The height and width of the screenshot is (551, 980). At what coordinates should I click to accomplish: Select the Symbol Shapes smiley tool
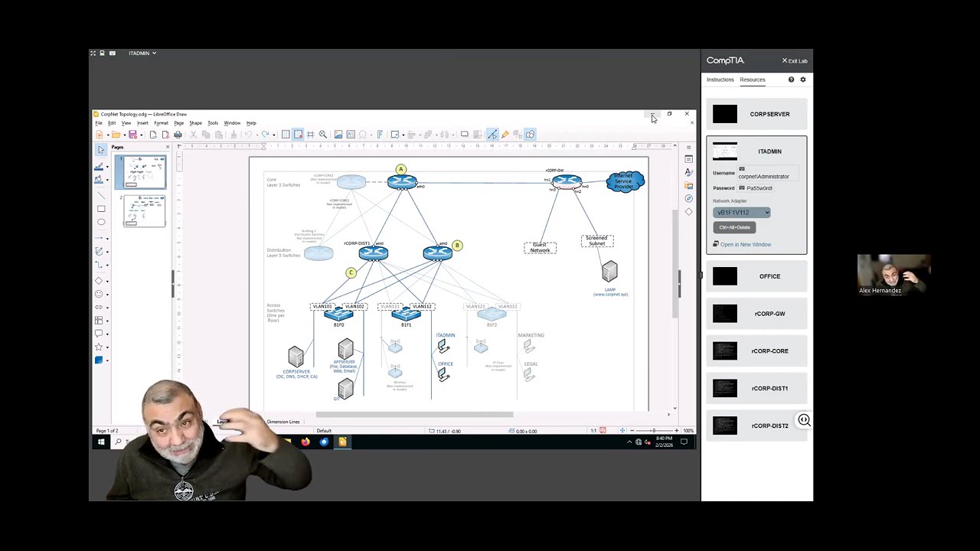(100, 294)
